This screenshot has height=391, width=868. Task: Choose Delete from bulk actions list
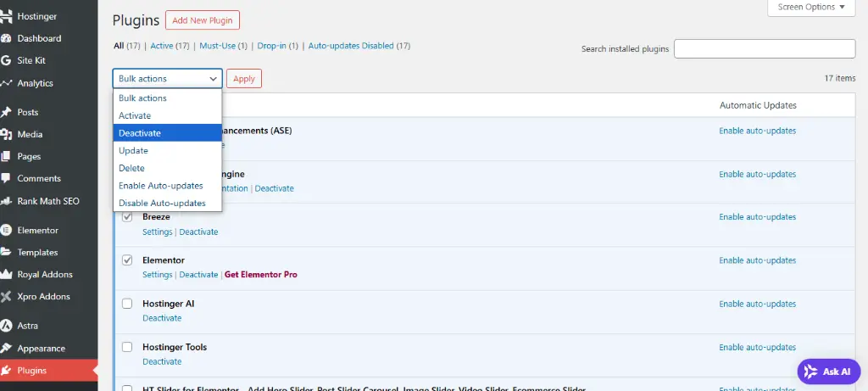(x=167, y=168)
